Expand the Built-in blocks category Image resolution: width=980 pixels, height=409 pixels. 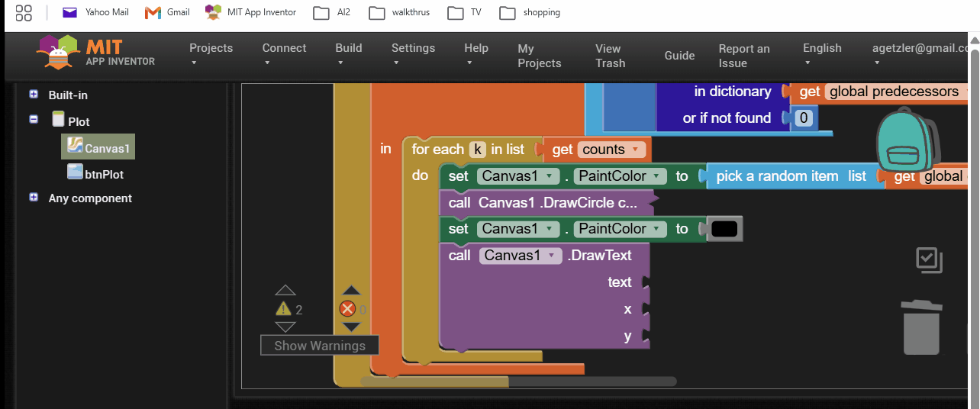(34, 95)
